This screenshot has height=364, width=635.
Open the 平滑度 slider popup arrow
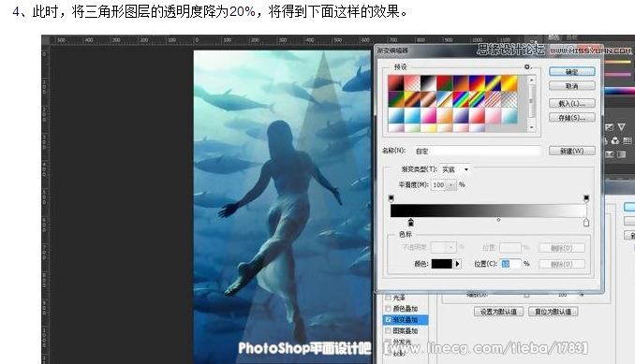[451, 185]
